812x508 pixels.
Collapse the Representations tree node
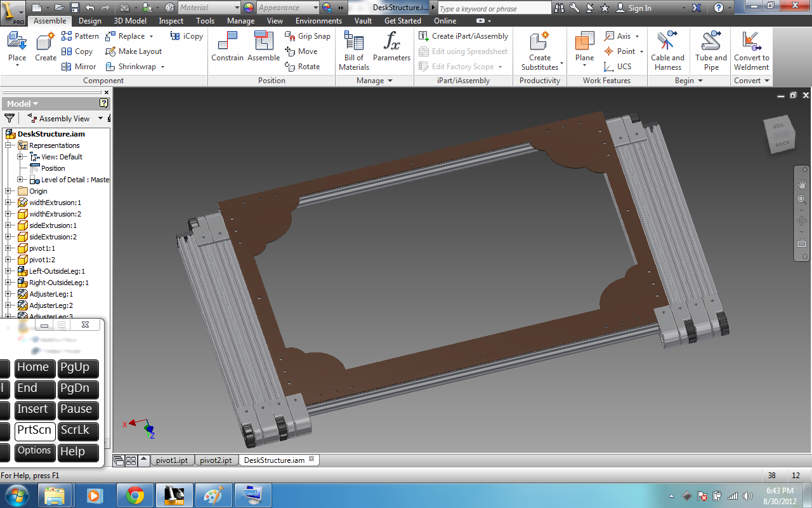coord(8,145)
